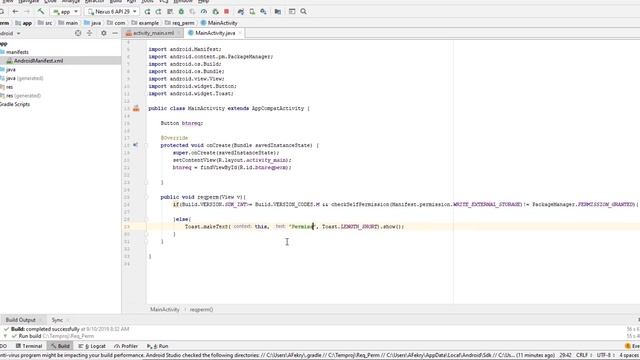Open the Build tool window button
The height and width of the screenshot is (360, 640).
click(x=60, y=346)
